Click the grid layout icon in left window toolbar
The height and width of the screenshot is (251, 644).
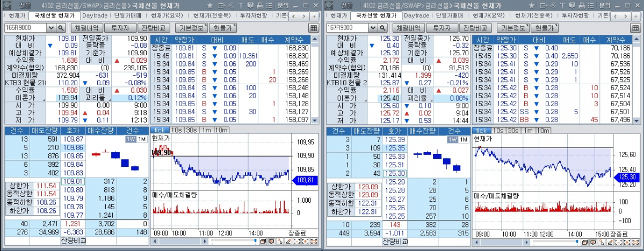pos(314,28)
